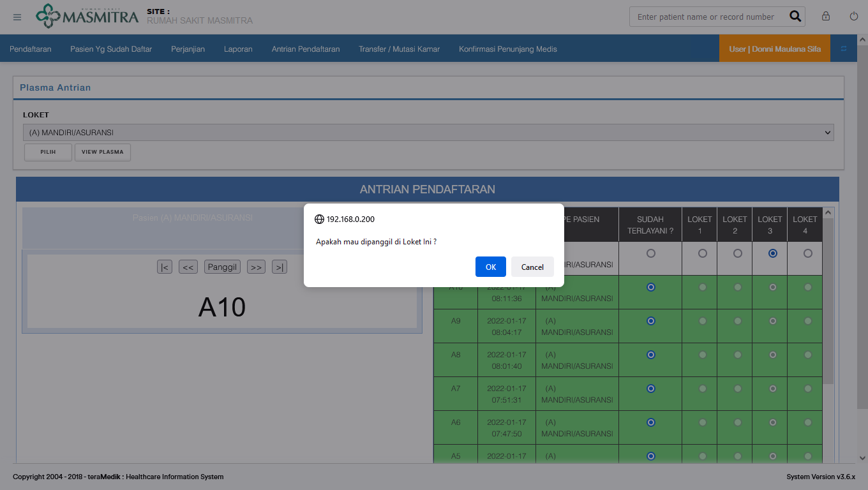Screen dimensions: 868x490
Task: Click the lock screen padlock icon
Action: 826,17
